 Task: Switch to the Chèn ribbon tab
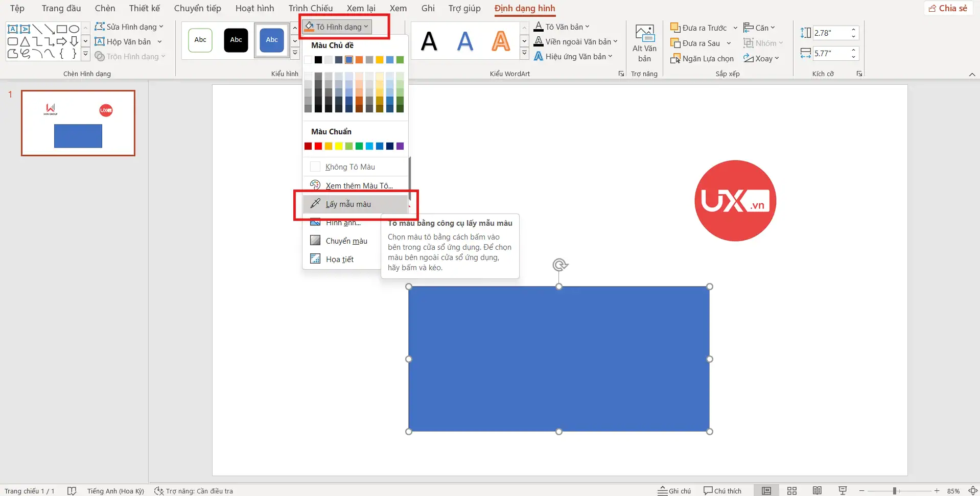click(104, 8)
